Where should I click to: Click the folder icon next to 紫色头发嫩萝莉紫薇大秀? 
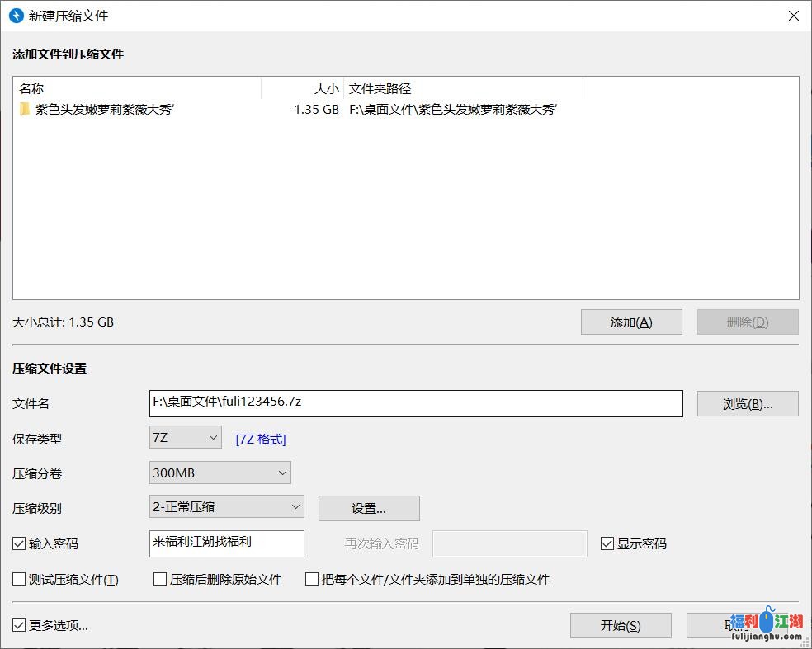point(25,109)
